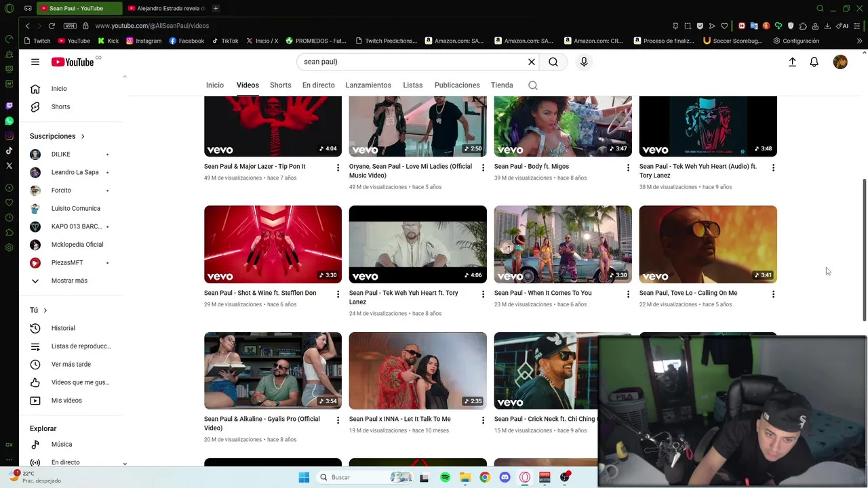This screenshot has height=488, width=868.
Task: Click the YouTube logo home link
Action: pos(73,62)
